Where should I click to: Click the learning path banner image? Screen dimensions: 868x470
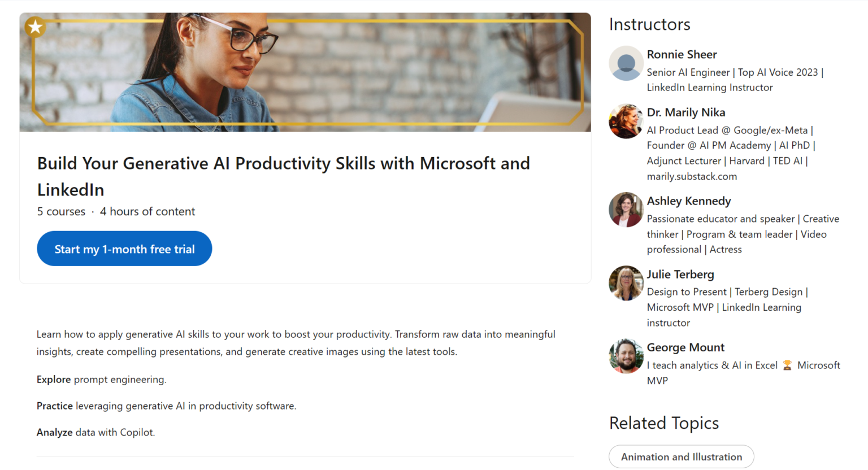pos(305,72)
